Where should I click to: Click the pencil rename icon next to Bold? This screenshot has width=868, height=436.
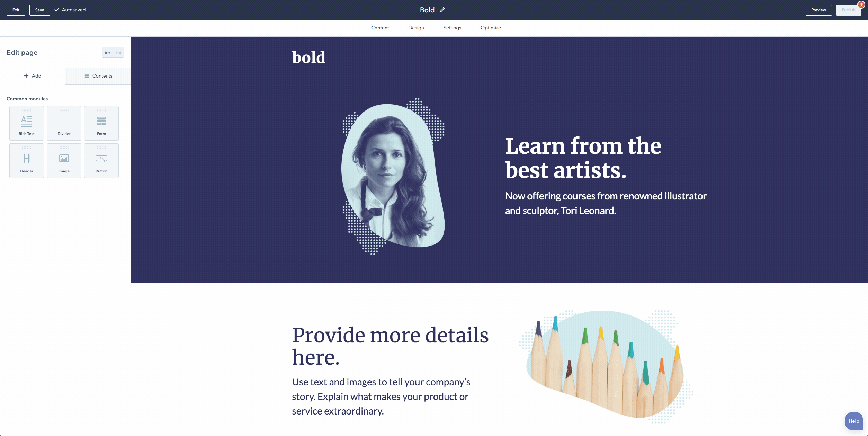[x=442, y=10]
